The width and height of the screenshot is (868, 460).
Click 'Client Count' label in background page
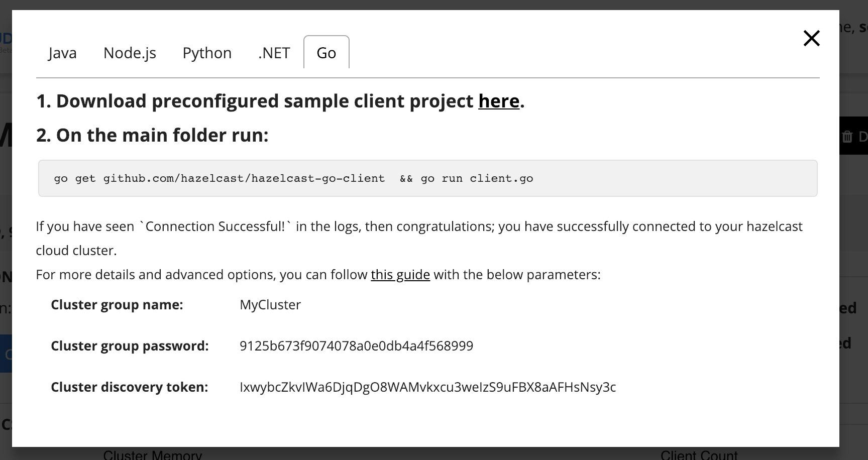(x=699, y=454)
